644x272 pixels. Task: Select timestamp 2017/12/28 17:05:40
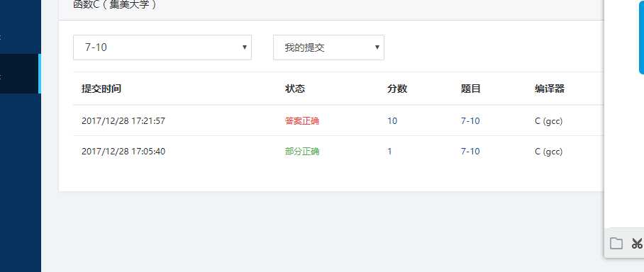click(123, 152)
